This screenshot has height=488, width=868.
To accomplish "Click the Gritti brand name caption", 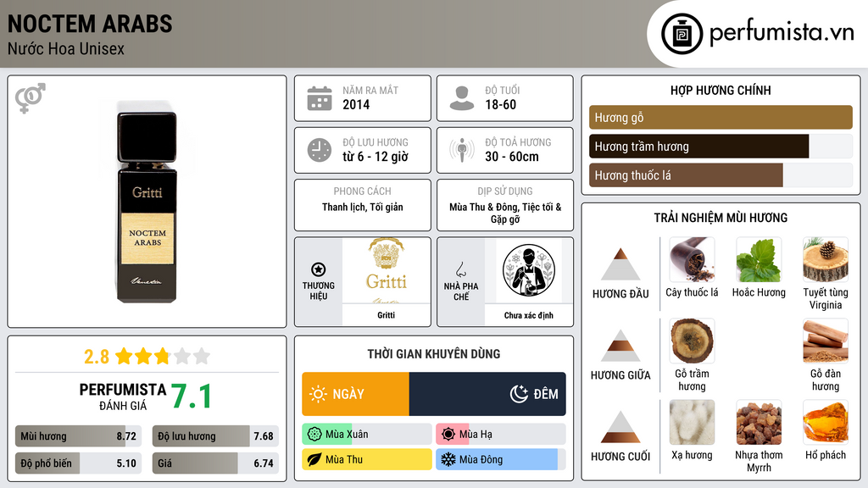I will [387, 315].
